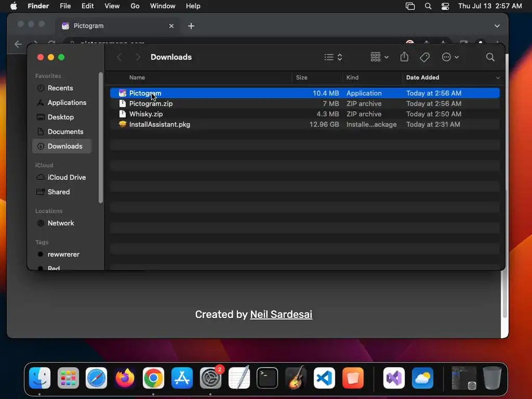Open the Weather app in Dock

422,378
